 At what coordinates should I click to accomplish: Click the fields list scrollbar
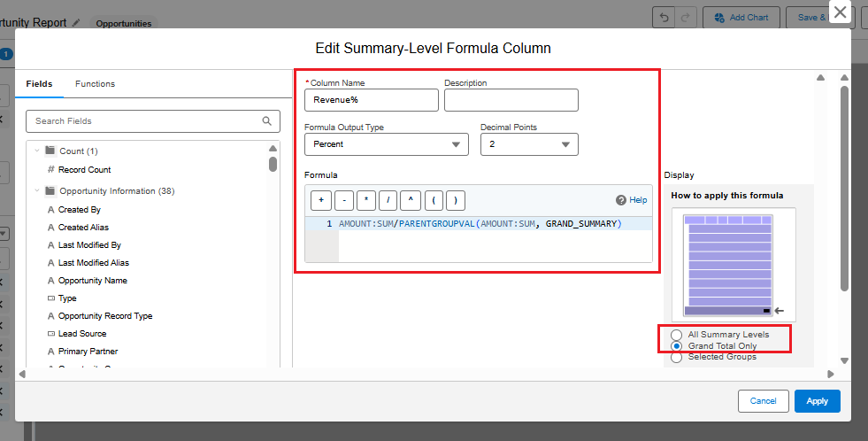(273, 164)
